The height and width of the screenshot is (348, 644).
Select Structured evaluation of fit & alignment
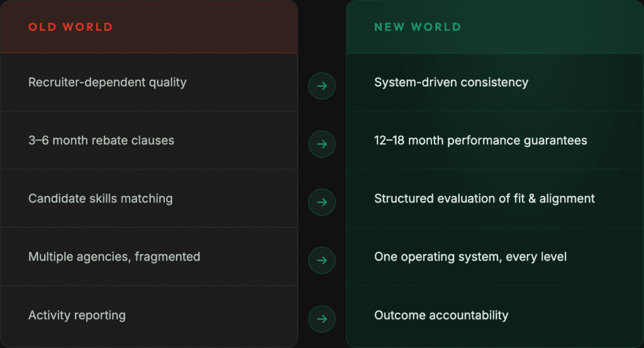tap(484, 198)
